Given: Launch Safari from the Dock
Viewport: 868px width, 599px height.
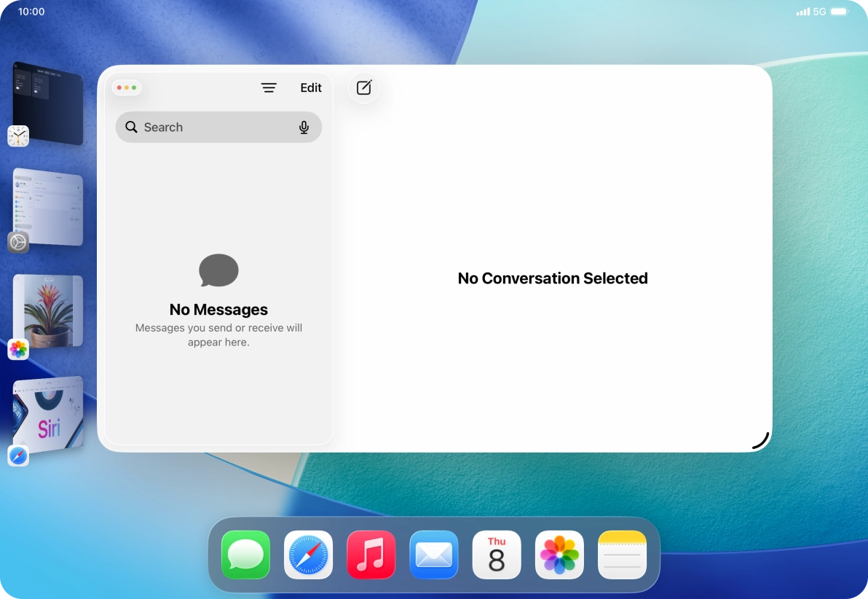Looking at the screenshot, I should 308,555.
